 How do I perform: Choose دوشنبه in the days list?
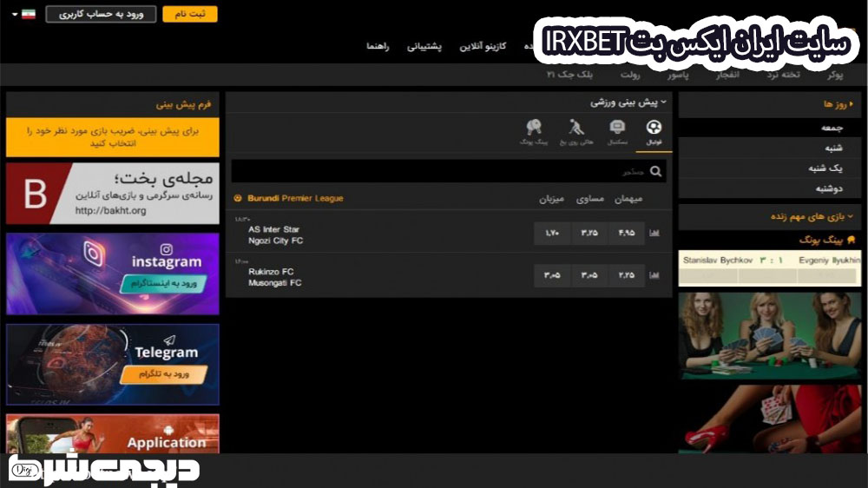point(769,188)
